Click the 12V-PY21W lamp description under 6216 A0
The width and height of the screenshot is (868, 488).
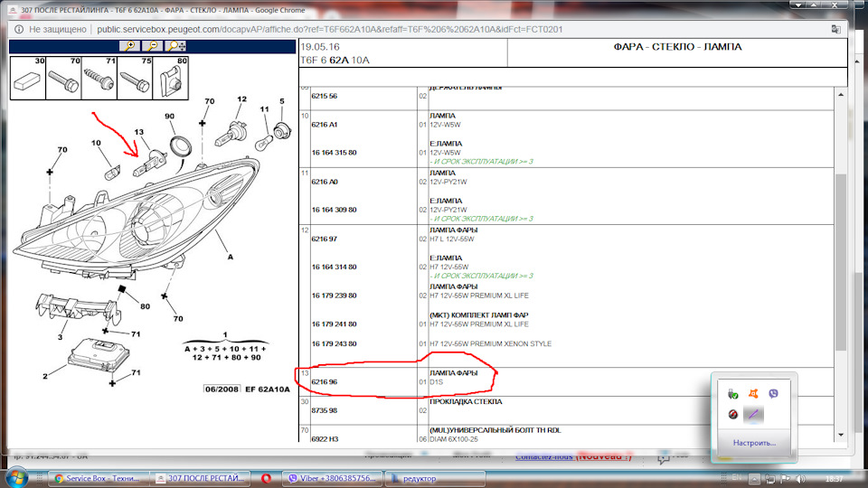click(x=448, y=182)
